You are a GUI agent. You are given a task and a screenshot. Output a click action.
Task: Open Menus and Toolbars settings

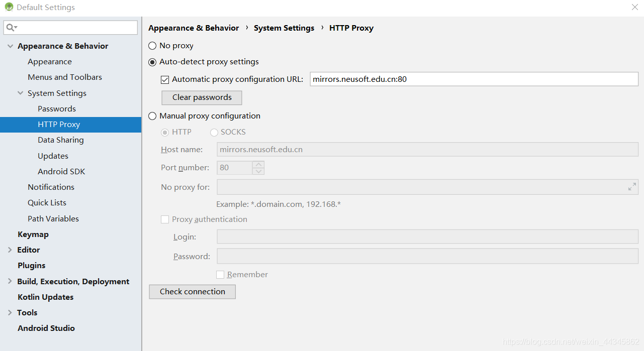coord(65,77)
